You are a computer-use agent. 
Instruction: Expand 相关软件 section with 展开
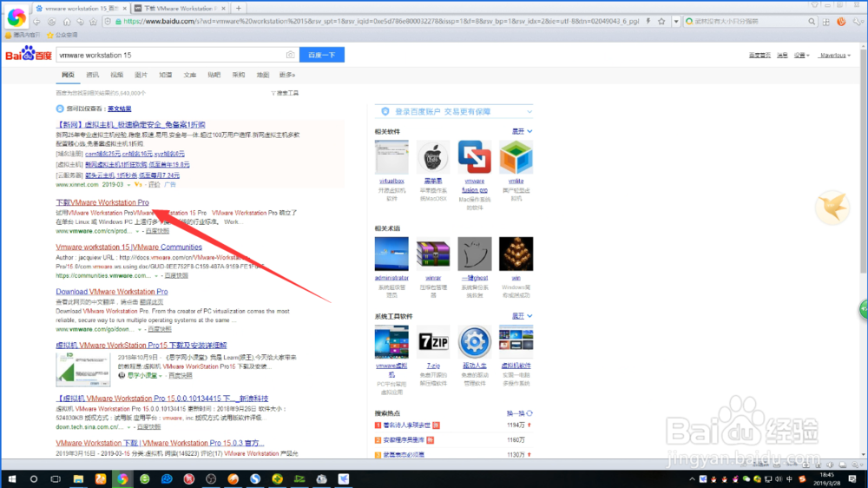(522, 131)
